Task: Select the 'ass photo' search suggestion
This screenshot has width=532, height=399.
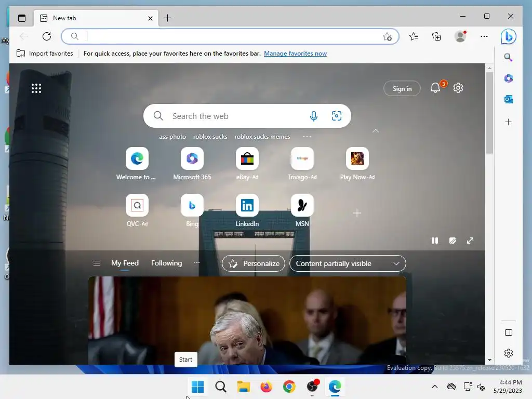Action: click(x=172, y=137)
